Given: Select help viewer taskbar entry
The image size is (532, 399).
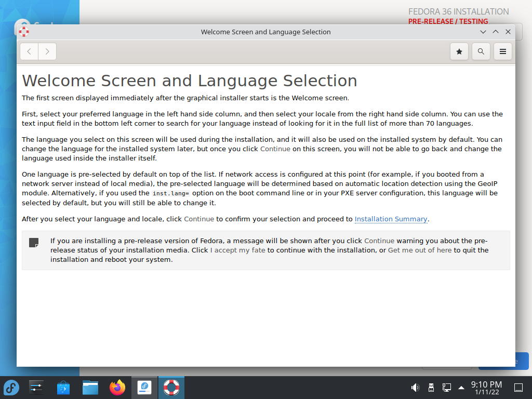Looking at the screenshot, I should point(171,388).
